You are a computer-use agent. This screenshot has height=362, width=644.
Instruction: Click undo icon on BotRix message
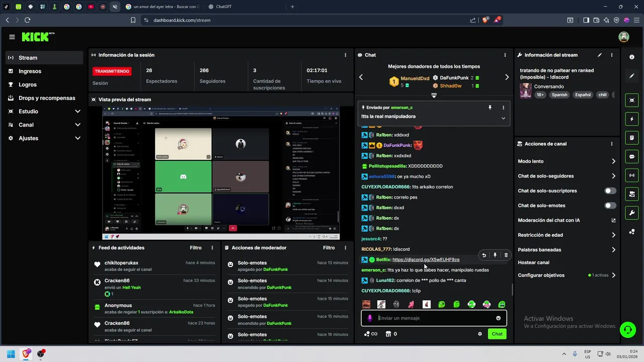pyautogui.click(x=484, y=255)
